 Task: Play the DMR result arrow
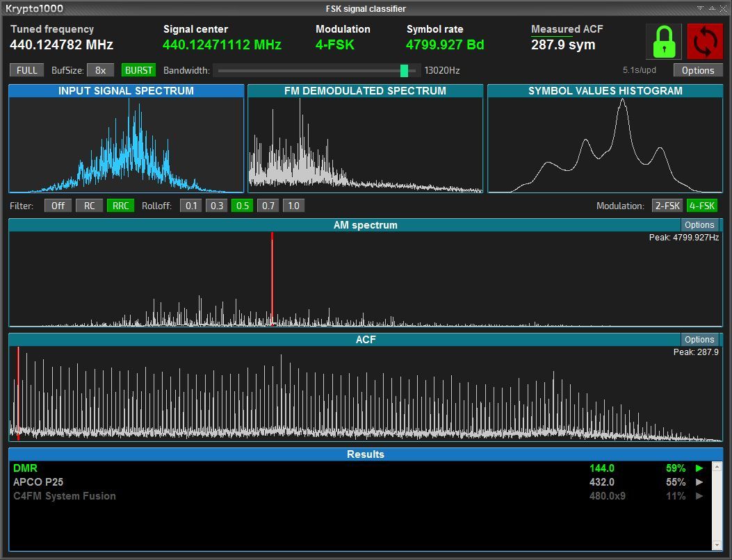[699, 468]
